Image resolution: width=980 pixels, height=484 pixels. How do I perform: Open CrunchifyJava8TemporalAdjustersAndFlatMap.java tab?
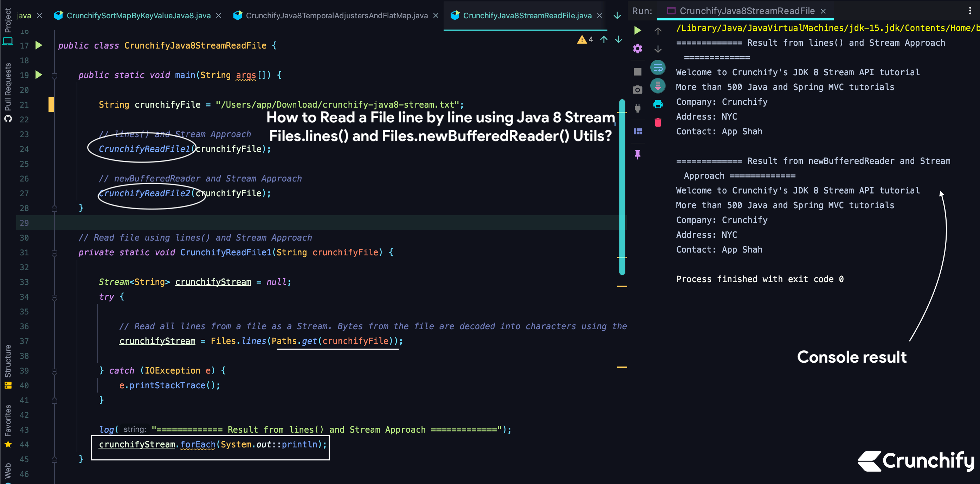pyautogui.click(x=336, y=15)
